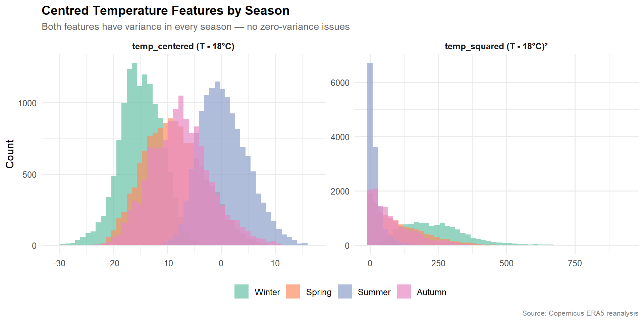Viewport: 644px width, 322px height.
Task: Select the Summer legend label
Action: pyautogui.click(x=374, y=292)
